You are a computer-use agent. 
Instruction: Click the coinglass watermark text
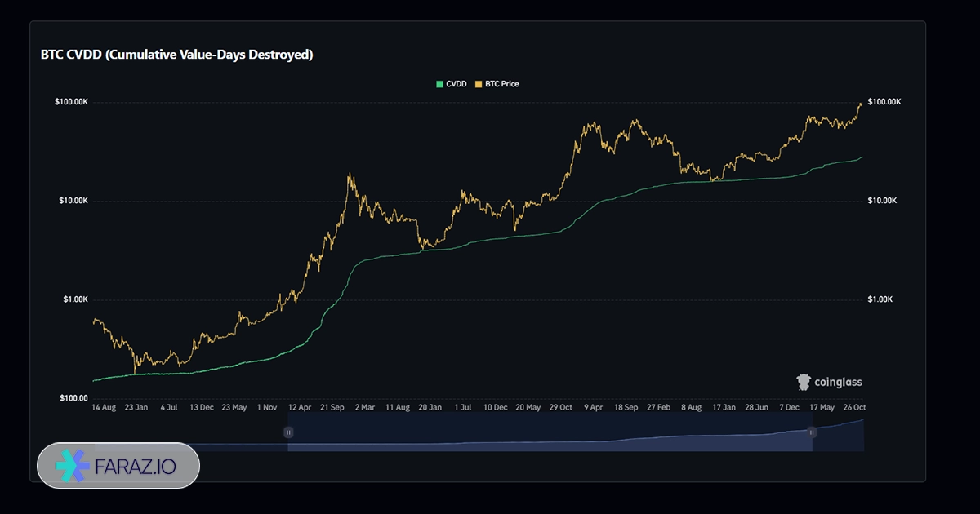837,382
